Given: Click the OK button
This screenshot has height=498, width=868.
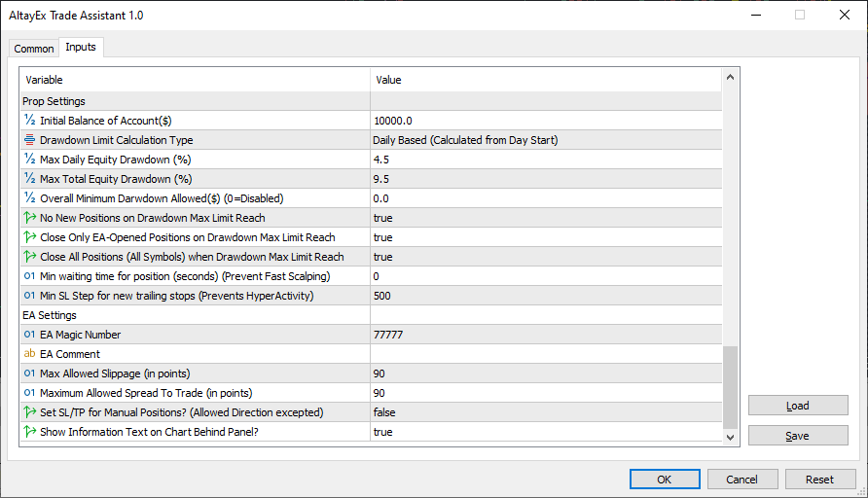Looking at the screenshot, I should pyautogui.click(x=665, y=480).
